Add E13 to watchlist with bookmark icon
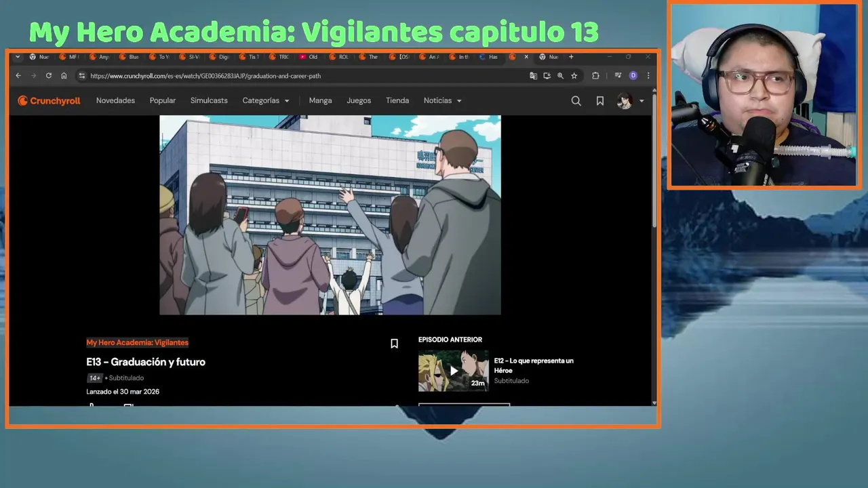The image size is (868, 488). [394, 344]
